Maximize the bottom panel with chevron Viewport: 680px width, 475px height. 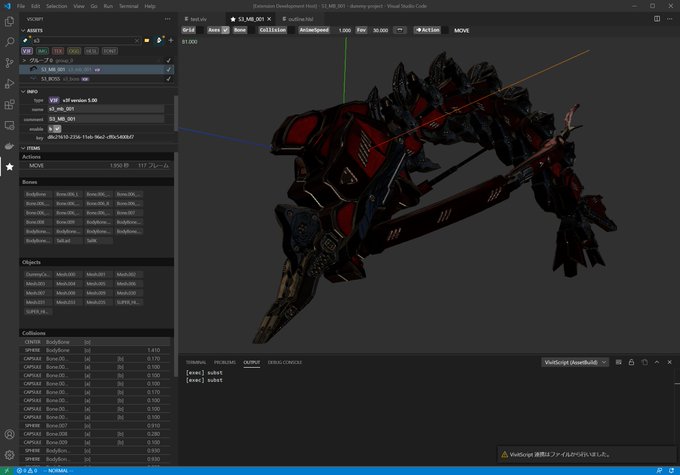(657, 362)
